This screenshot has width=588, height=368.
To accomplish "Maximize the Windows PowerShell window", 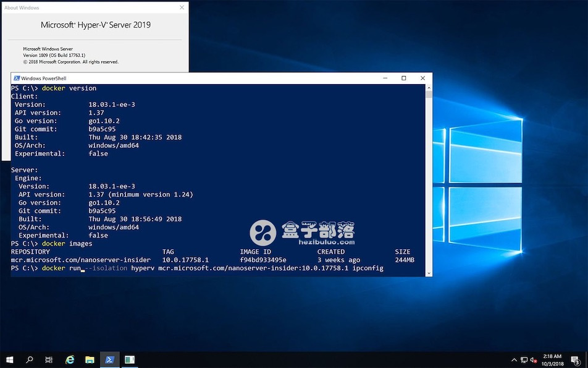I will coord(404,78).
